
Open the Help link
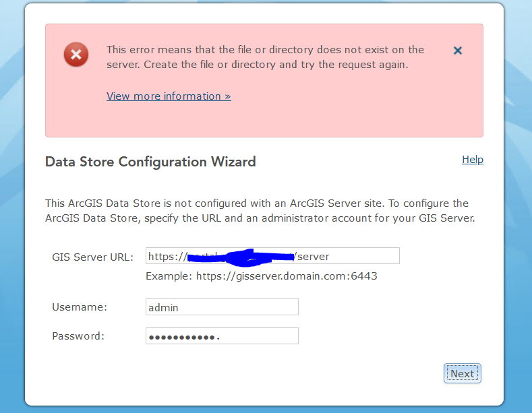tap(472, 160)
